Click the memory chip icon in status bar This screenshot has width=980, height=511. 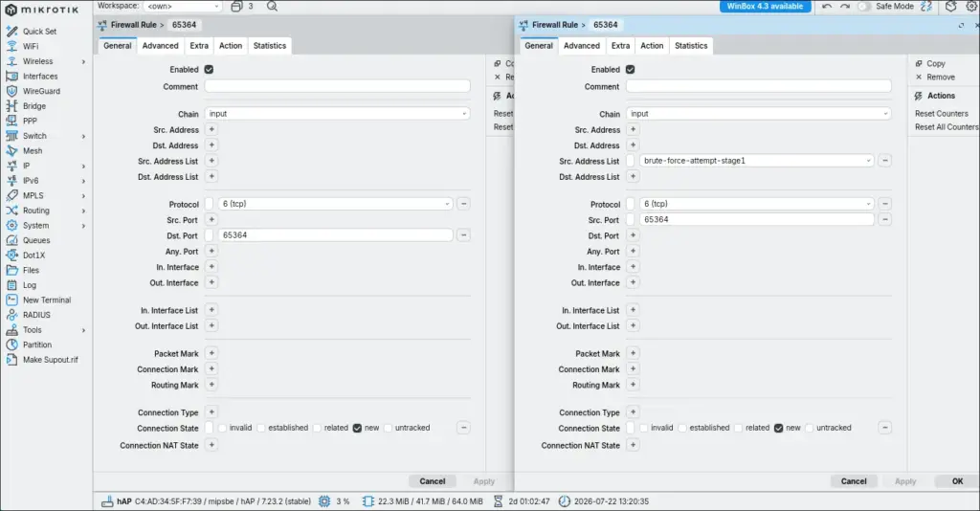point(368,501)
